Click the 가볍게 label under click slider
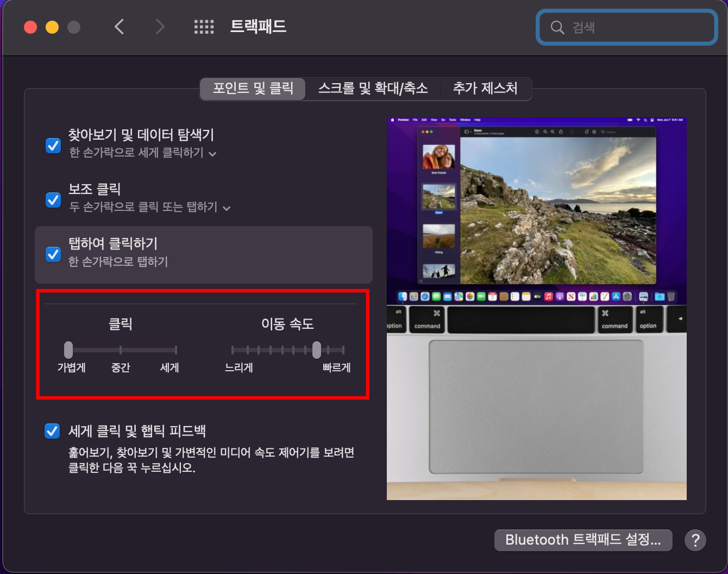The width and height of the screenshot is (728, 574). [72, 368]
